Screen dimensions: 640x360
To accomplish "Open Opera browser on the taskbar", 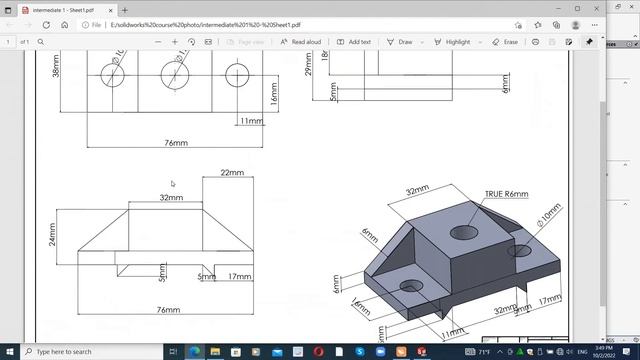I will [x=318, y=351].
